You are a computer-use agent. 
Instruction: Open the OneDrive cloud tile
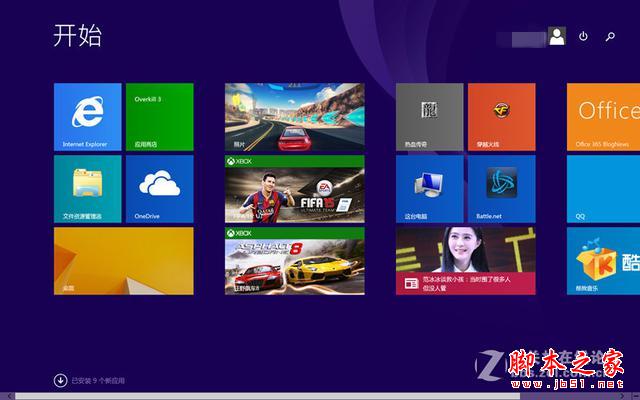point(160,189)
